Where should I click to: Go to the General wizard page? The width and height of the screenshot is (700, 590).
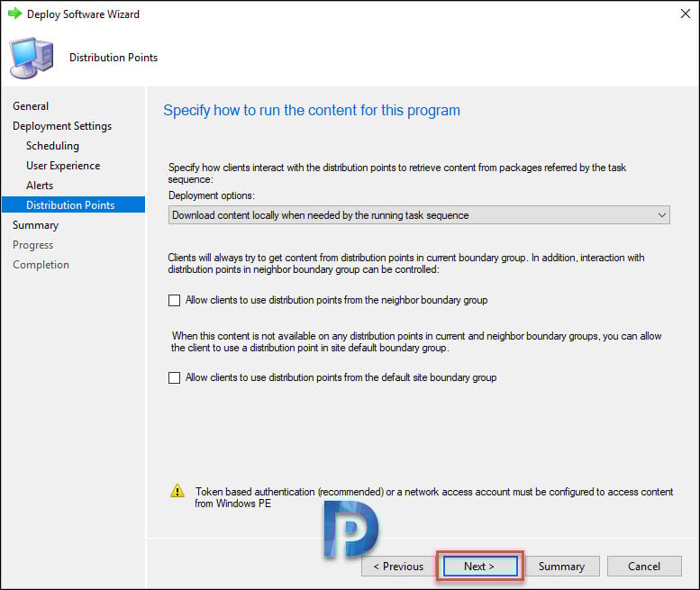(31, 106)
